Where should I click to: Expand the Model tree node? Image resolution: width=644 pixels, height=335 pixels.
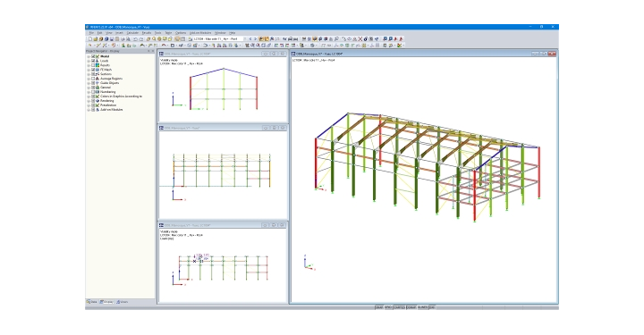click(x=89, y=56)
